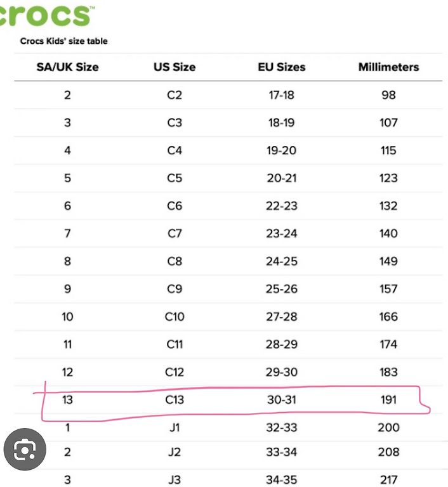Click the 200 millimeters value
Screen dimensions: 448x487
point(388,427)
